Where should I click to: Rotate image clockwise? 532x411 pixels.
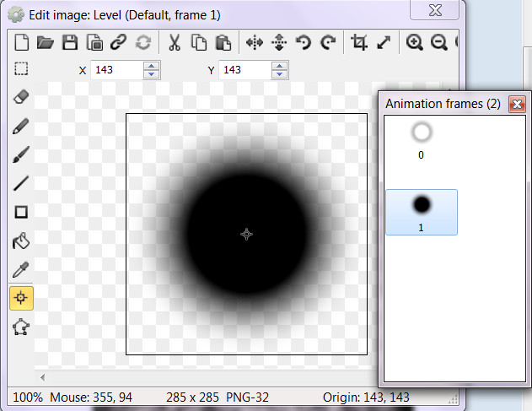click(x=329, y=42)
